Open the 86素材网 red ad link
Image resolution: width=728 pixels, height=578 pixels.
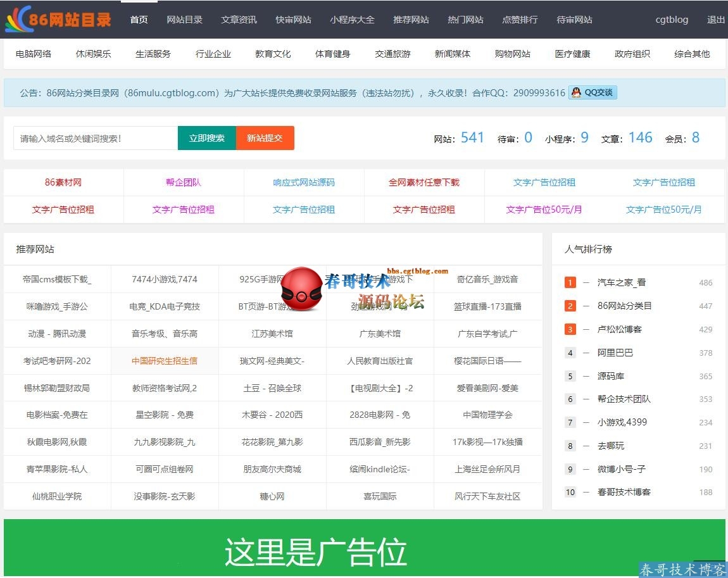(x=63, y=182)
